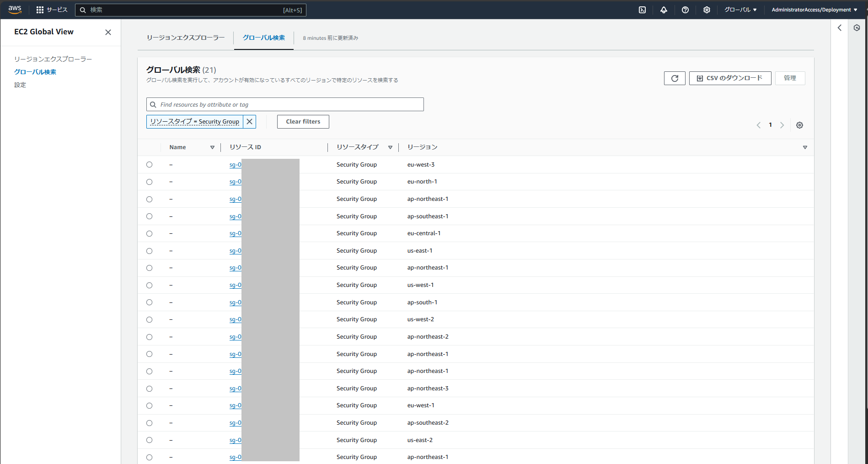Switch to グローバル検索 tab

[x=264, y=38]
